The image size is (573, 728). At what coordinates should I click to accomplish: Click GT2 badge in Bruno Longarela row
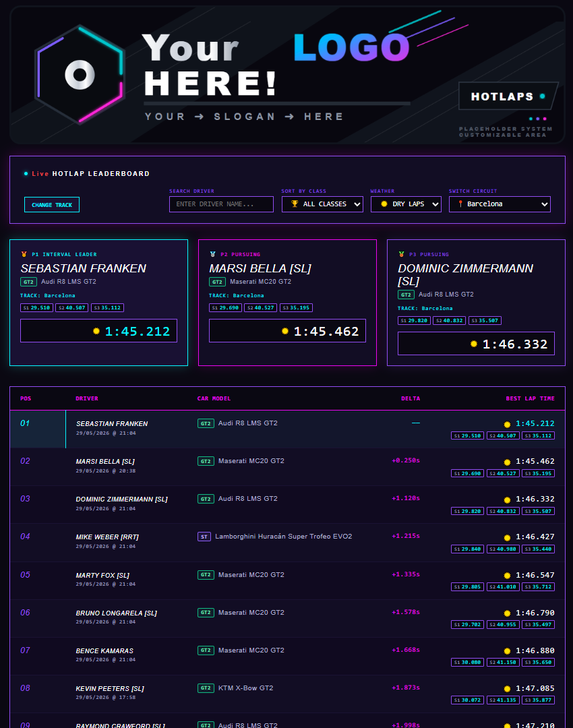pyautogui.click(x=206, y=612)
